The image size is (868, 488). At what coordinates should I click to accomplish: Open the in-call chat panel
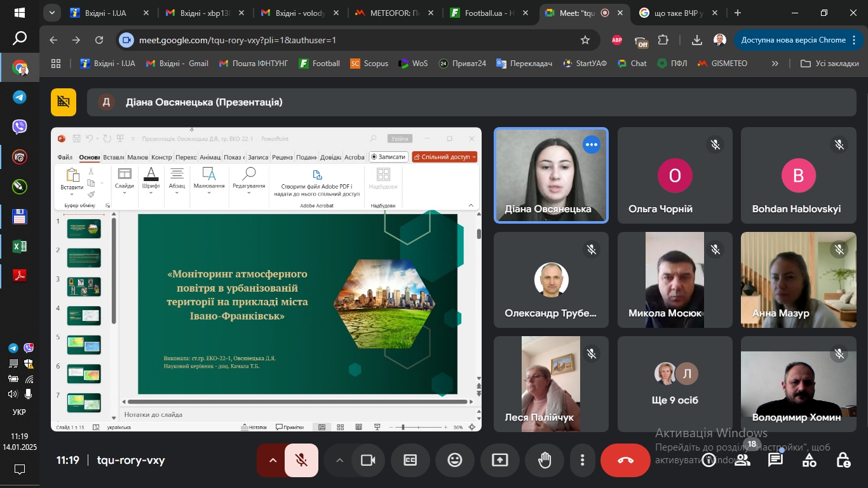(x=775, y=460)
